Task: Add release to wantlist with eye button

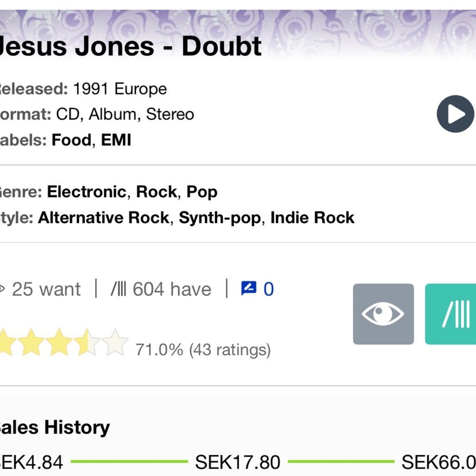Action: tap(383, 314)
